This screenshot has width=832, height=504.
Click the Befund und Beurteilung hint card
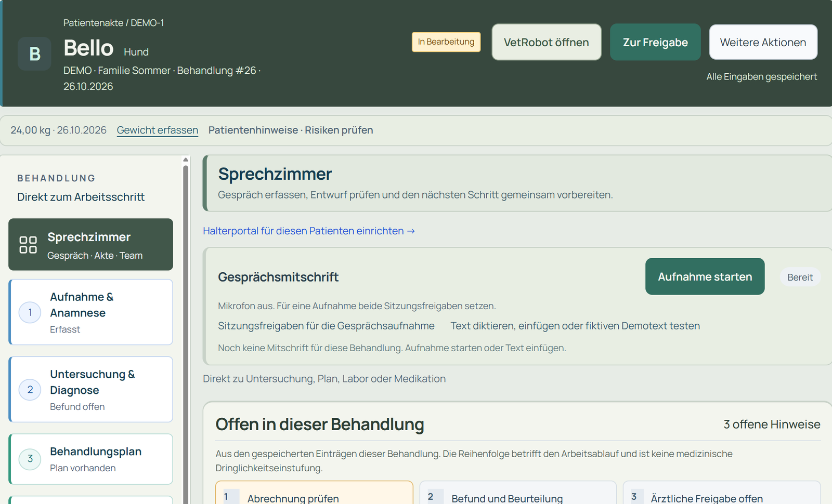(518, 493)
